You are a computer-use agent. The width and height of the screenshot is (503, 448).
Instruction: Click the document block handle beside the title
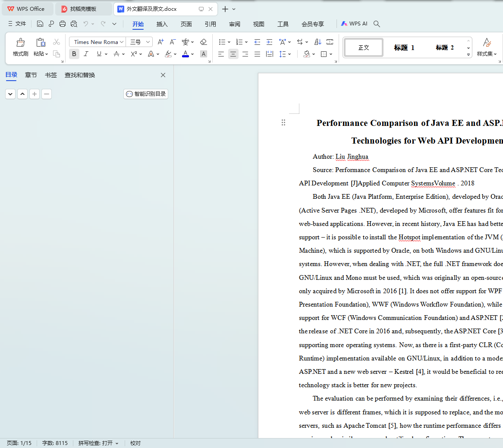tap(283, 122)
